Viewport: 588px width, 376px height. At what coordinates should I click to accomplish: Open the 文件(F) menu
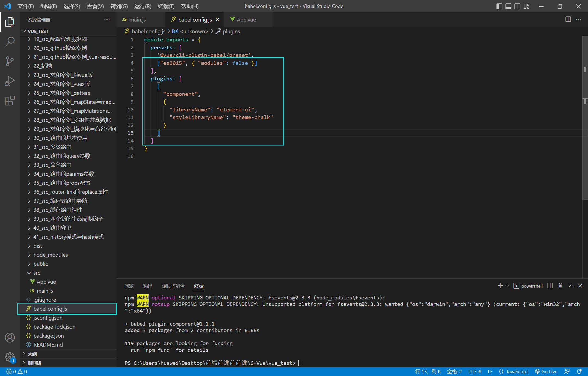click(26, 6)
